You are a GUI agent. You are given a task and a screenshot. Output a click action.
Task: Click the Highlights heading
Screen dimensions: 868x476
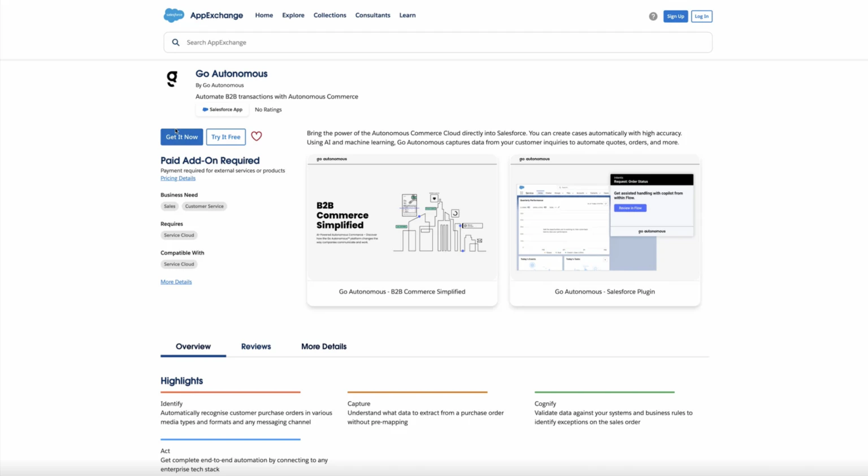click(x=181, y=381)
